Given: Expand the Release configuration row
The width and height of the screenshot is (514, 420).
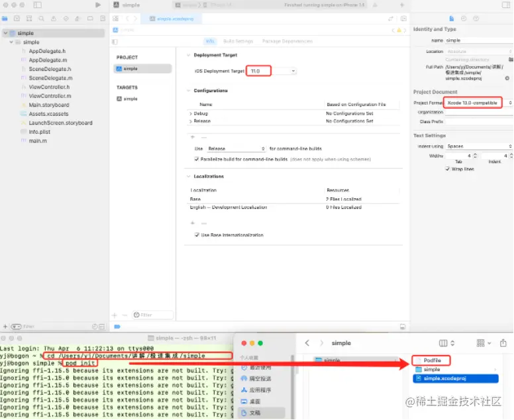Looking at the screenshot, I should coord(191,121).
